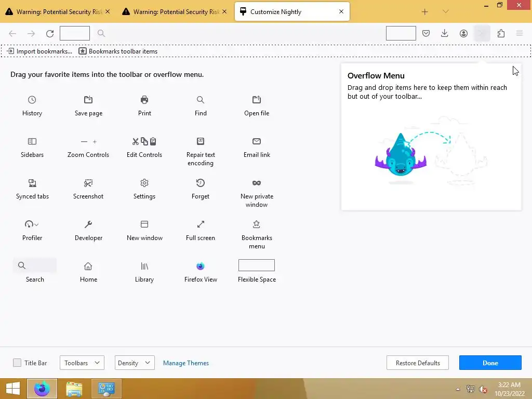Click the Full screen arrows icon

pyautogui.click(x=201, y=224)
